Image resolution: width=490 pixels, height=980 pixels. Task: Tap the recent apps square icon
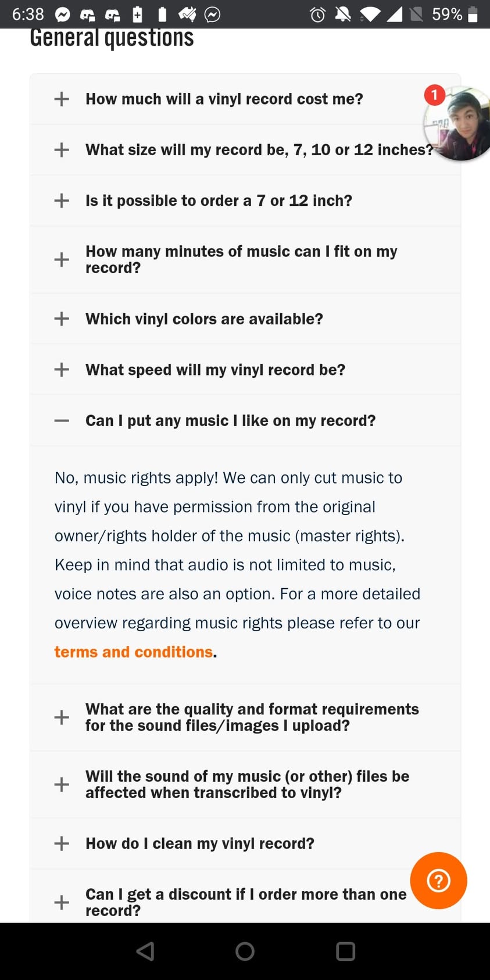tap(345, 951)
